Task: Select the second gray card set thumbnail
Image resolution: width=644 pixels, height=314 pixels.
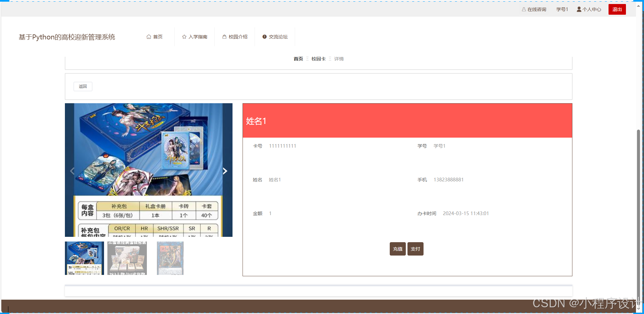Action: (x=127, y=258)
